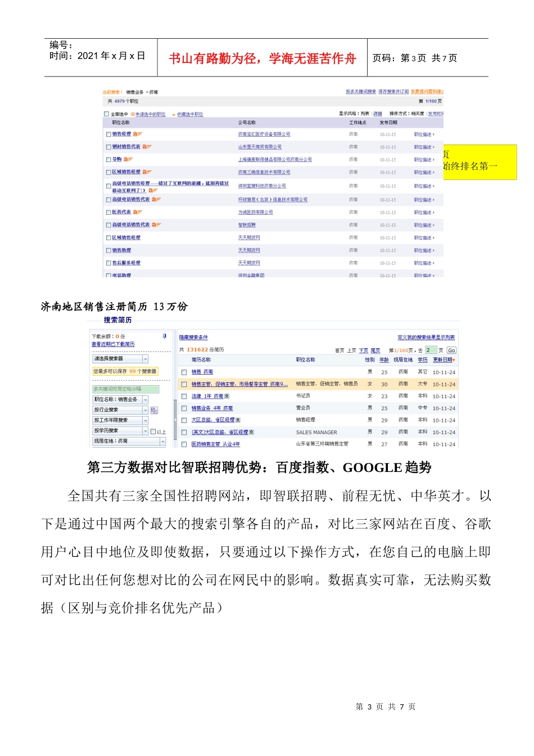
Task: Click the yellow 始终排名第一 callout box
Action: pos(480,162)
